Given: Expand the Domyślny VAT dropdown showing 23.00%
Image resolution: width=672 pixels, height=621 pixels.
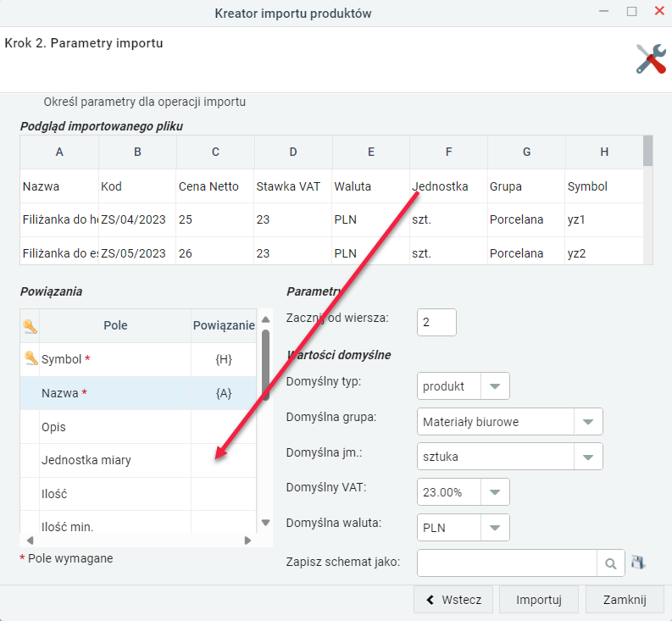Looking at the screenshot, I should tap(495, 492).
